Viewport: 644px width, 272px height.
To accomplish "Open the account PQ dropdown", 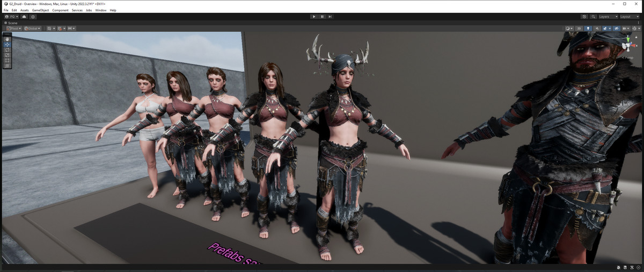I will point(12,17).
